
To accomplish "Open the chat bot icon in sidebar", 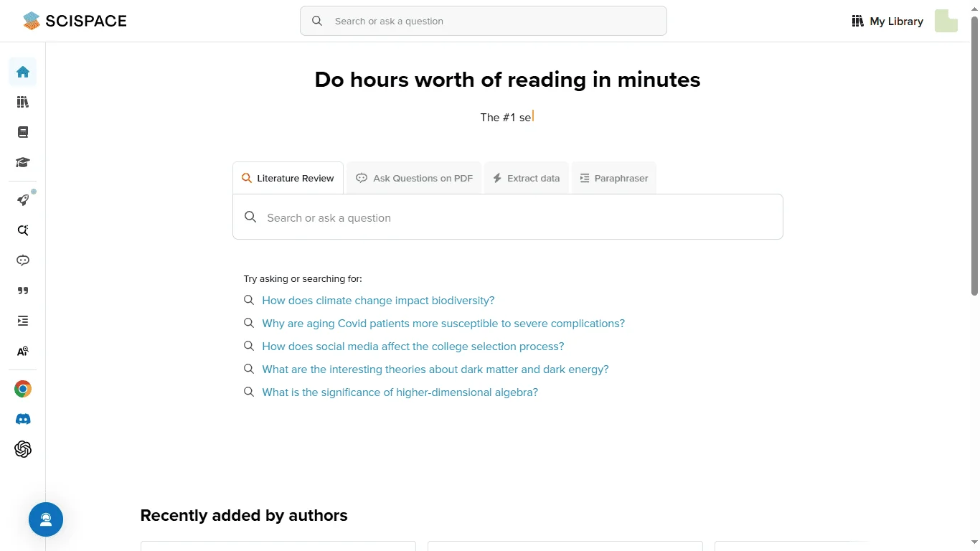I will click(x=23, y=260).
